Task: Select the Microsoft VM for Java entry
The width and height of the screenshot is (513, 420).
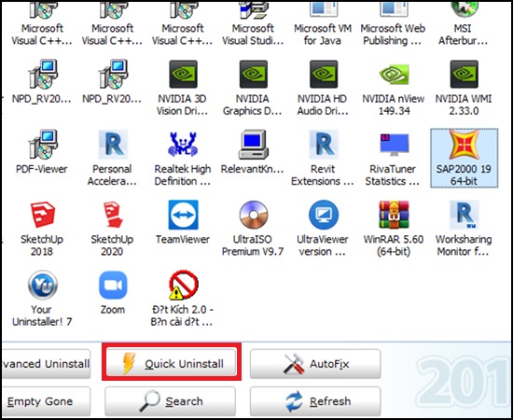Action: click(x=323, y=24)
